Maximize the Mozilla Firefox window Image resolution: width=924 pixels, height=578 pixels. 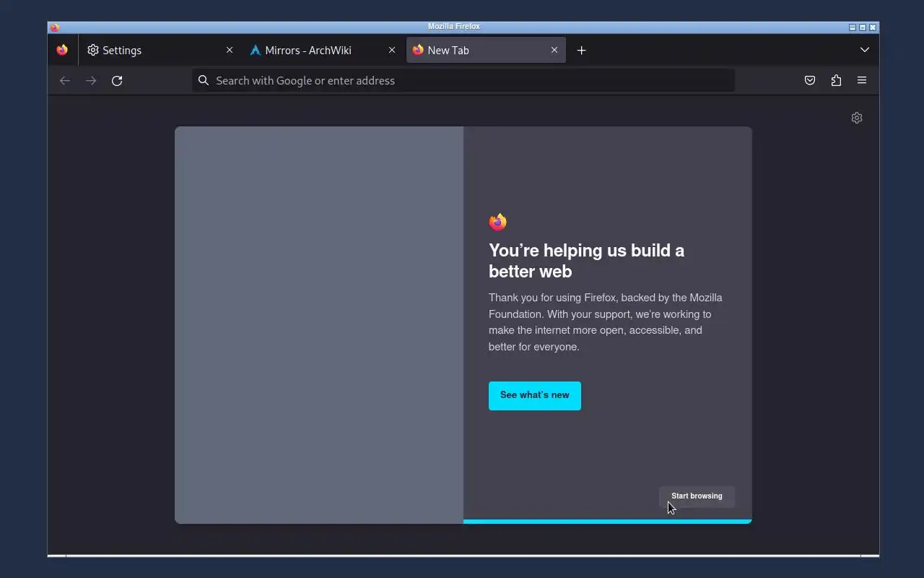click(x=863, y=27)
